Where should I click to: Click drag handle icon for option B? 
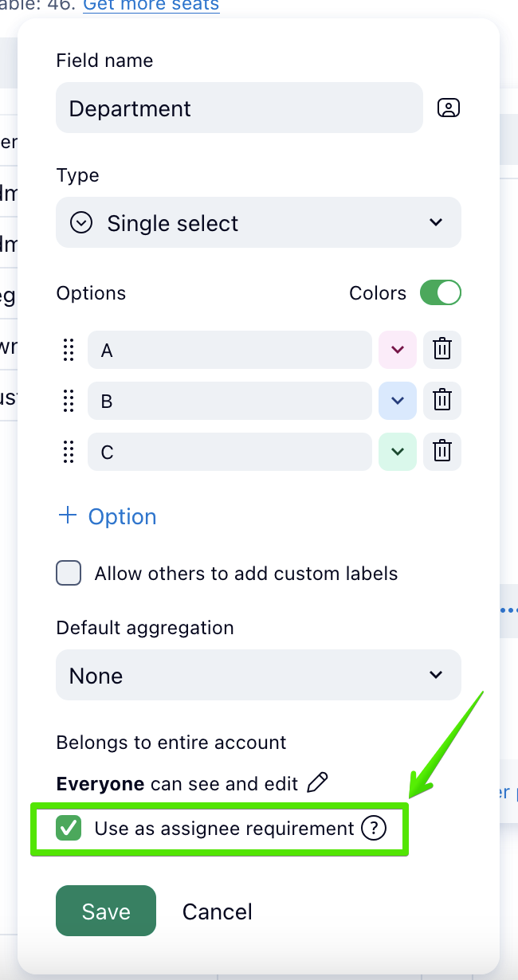click(x=69, y=401)
